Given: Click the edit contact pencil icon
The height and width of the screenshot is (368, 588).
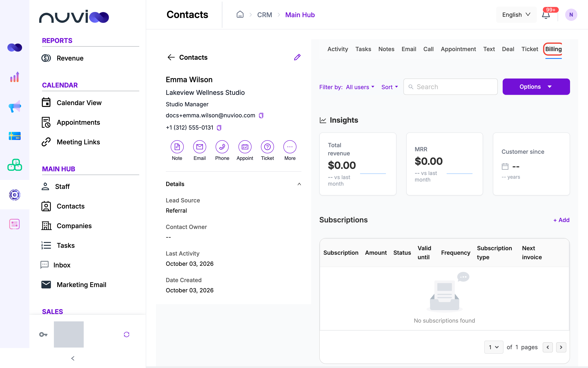Looking at the screenshot, I should point(297,57).
